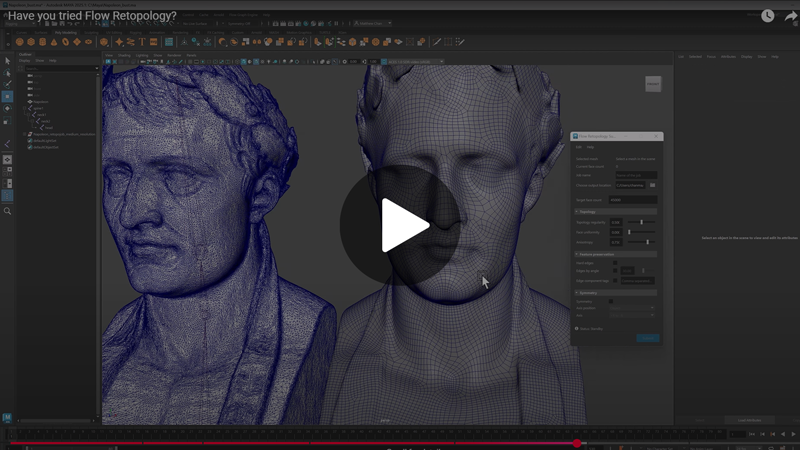Toggle the Edges by angle checkbox
The width and height of the screenshot is (800, 450).
[615, 271]
